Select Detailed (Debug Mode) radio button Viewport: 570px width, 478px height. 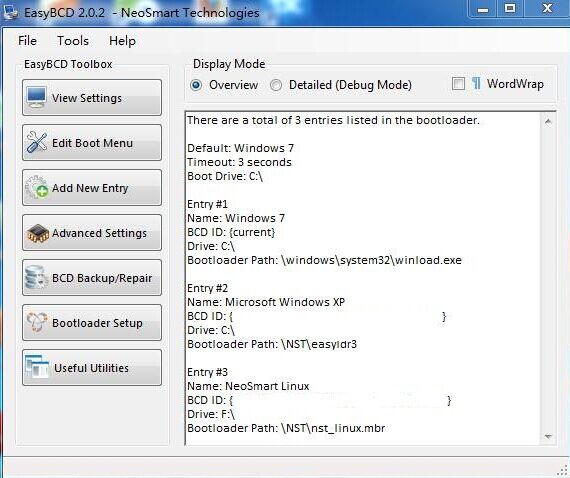coord(276,85)
